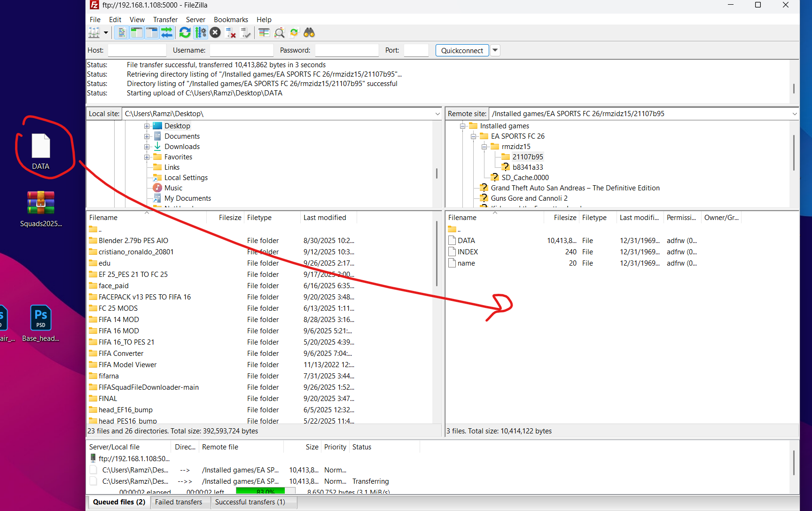Open the Transfer menu
The width and height of the screenshot is (812, 511).
coord(165,19)
